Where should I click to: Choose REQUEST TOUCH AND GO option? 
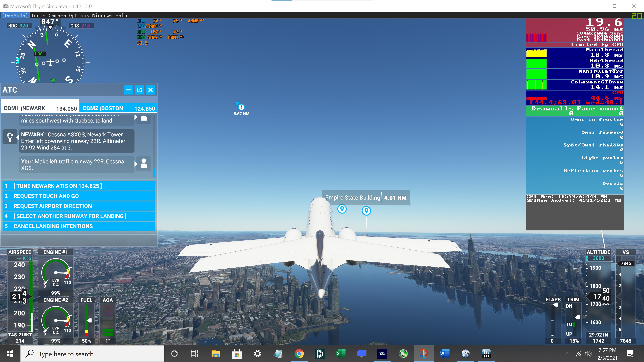[79, 196]
